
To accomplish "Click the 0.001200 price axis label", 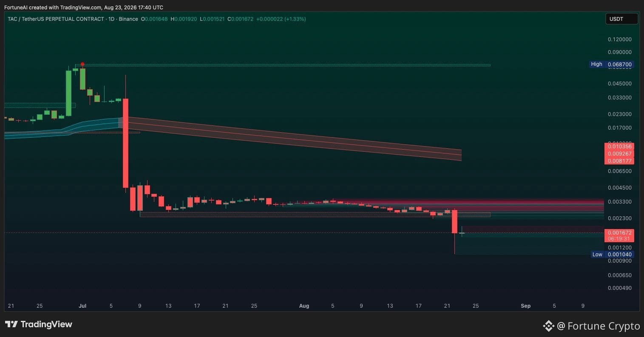I will point(620,247).
